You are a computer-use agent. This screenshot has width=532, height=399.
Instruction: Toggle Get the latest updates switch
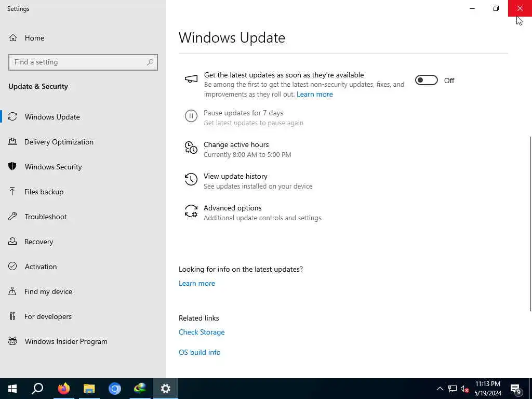click(x=426, y=81)
